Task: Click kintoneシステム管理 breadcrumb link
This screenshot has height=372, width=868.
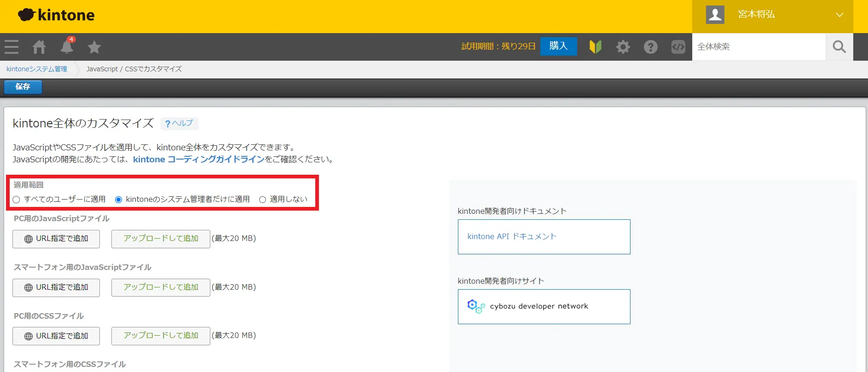Action: [37, 69]
